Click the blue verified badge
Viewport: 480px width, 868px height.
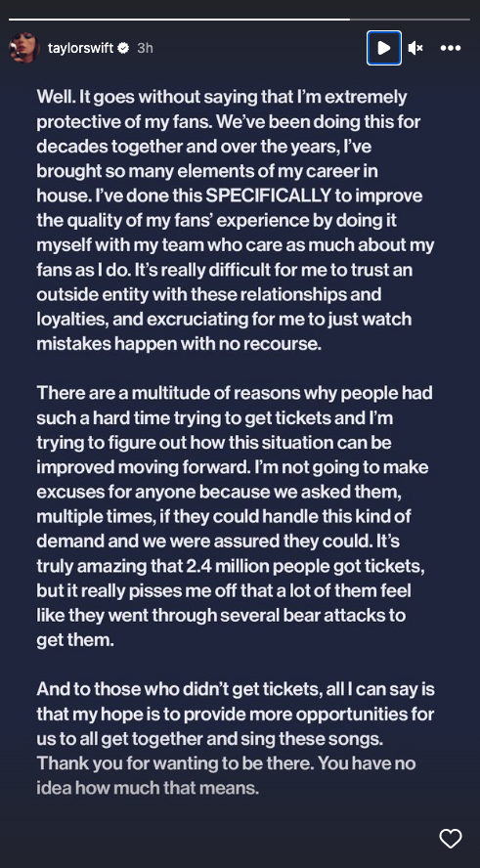(x=124, y=48)
